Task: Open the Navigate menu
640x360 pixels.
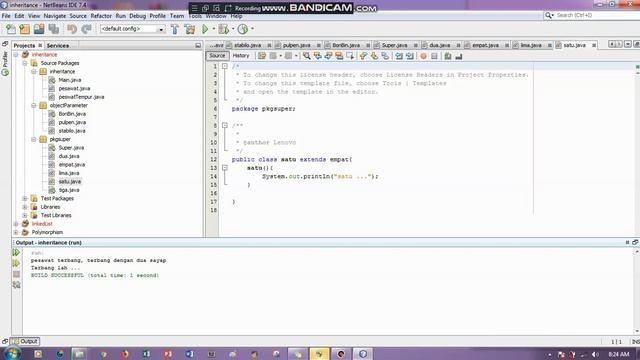Action: click(55, 16)
